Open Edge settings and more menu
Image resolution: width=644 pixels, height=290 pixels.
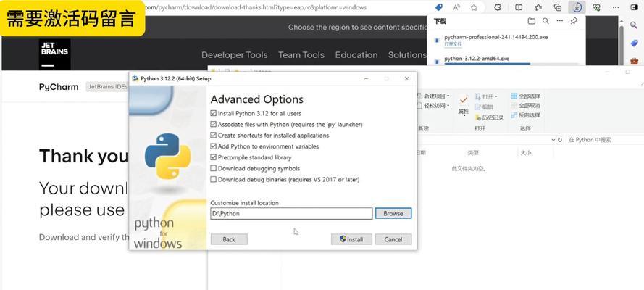click(x=616, y=7)
